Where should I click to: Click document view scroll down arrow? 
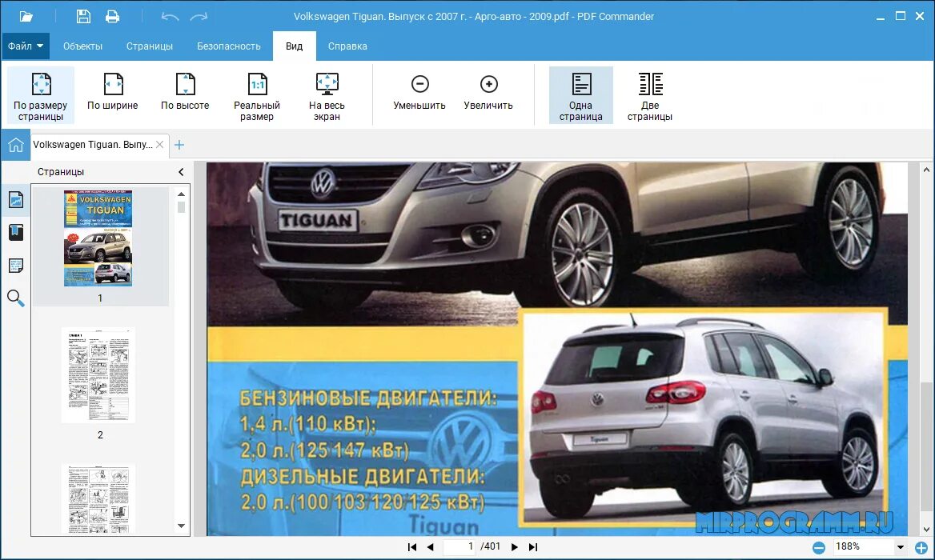(x=926, y=529)
